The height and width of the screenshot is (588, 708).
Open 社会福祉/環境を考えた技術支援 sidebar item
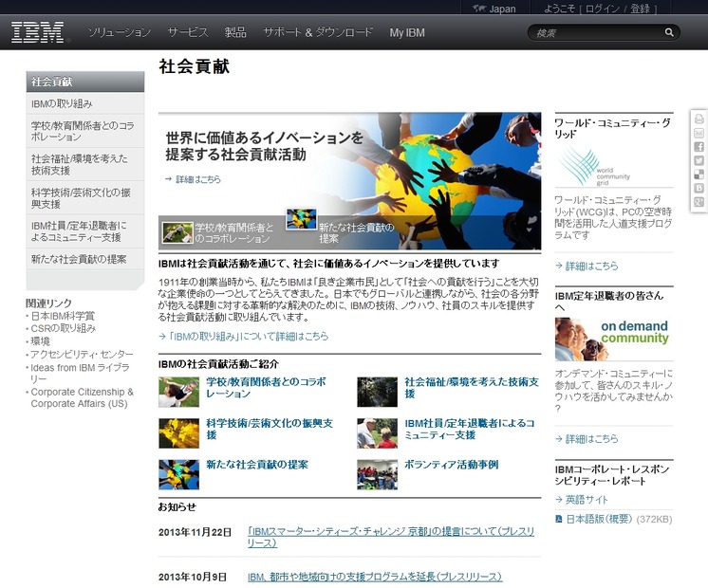85,165
